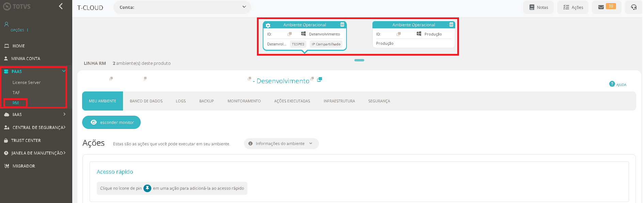Image resolution: width=644 pixels, height=203 pixels.
Task: Click the IP Compartilhado tag
Action: pos(326,44)
